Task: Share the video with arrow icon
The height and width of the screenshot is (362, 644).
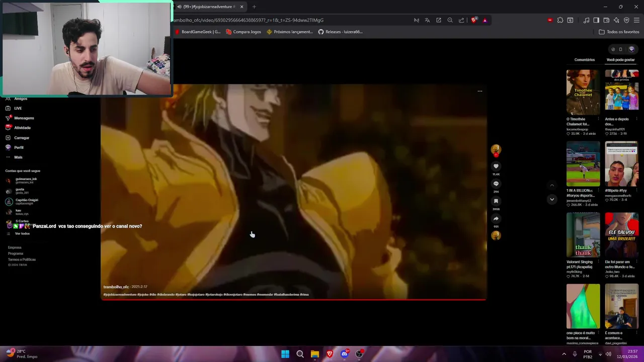Action: (x=496, y=219)
